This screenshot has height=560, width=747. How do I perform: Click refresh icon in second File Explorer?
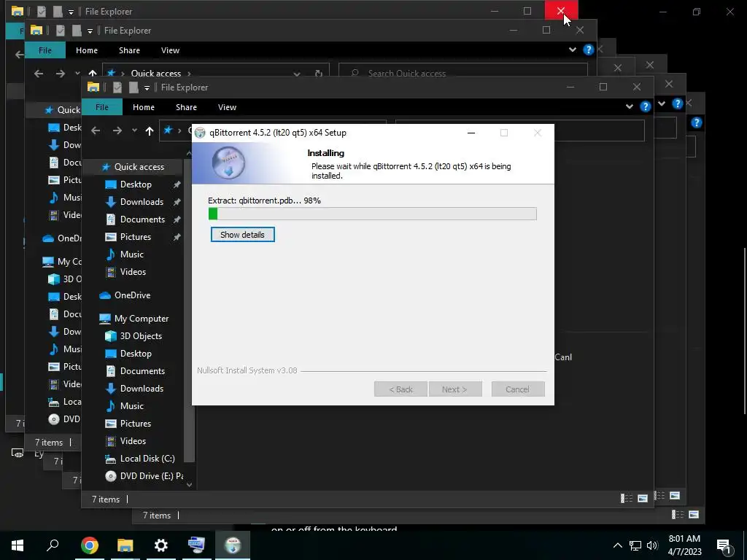[x=319, y=74]
